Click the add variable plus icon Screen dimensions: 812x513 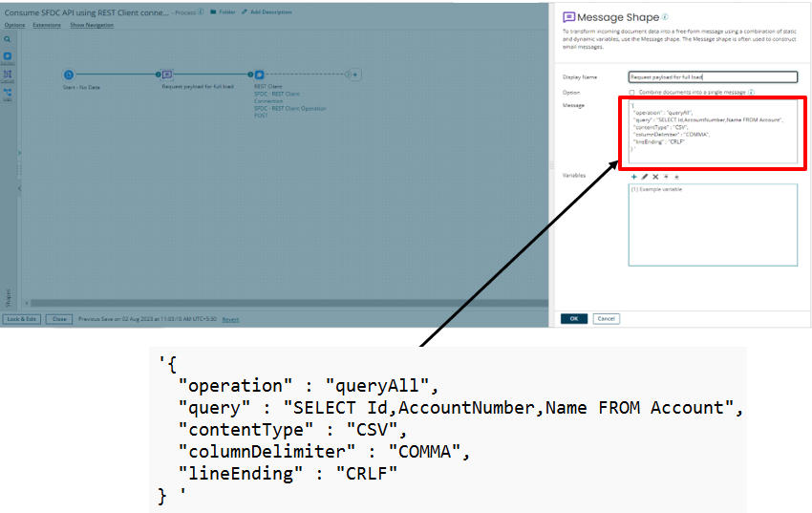click(x=633, y=177)
